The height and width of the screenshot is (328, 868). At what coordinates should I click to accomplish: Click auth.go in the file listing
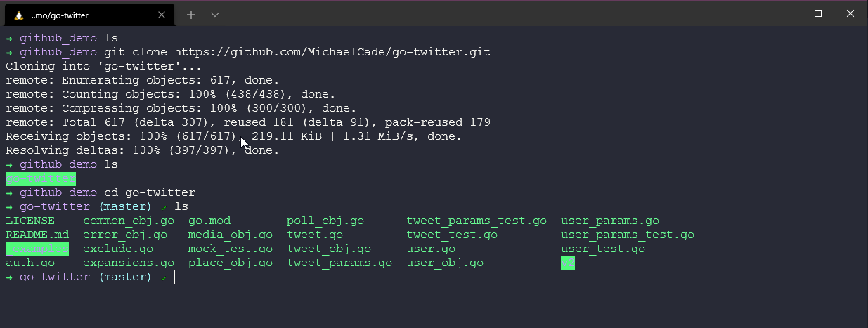point(30,263)
